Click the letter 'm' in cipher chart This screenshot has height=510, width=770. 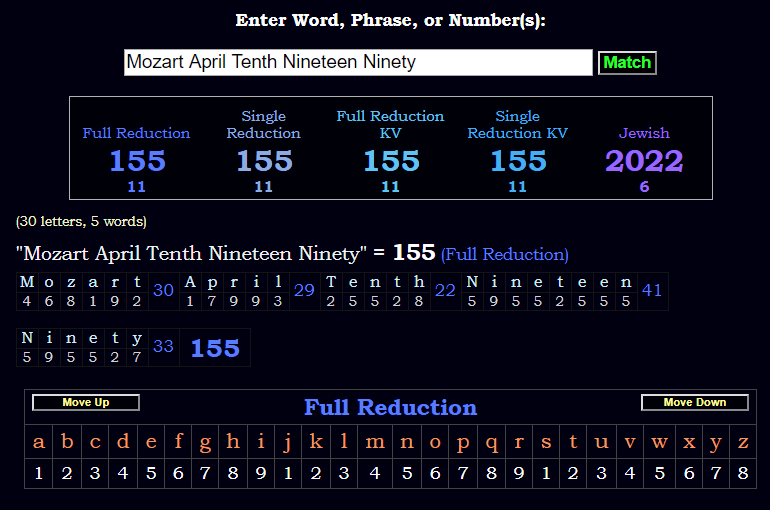point(375,442)
